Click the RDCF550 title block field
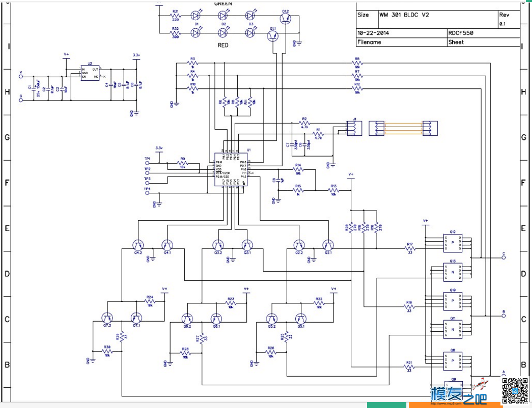This screenshot has height=408, width=532. click(x=461, y=33)
